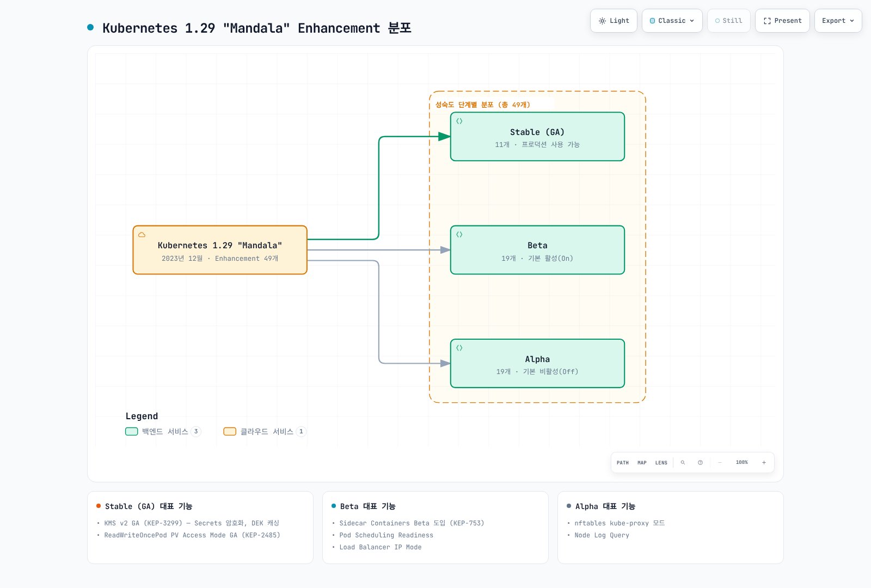The height and width of the screenshot is (588, 871).
Task: Click the 100% zoom level readout
Action: coord(742,462)
